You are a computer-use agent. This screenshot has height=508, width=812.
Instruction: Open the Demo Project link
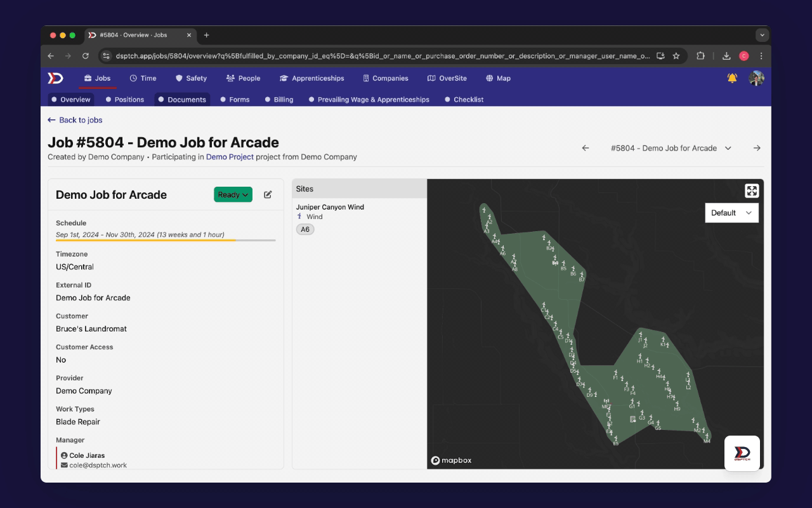click(x=230, y=157)
